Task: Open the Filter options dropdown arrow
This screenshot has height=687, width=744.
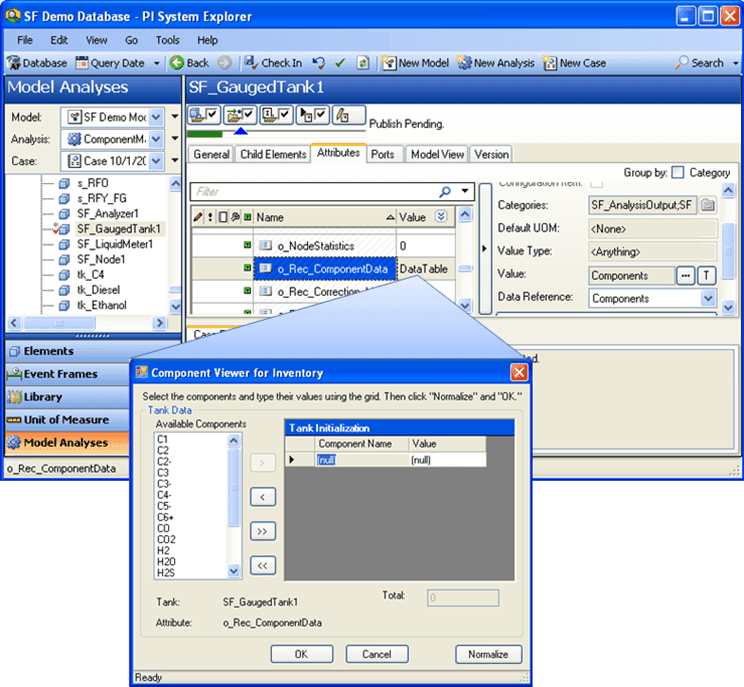Action: point(465,191)
